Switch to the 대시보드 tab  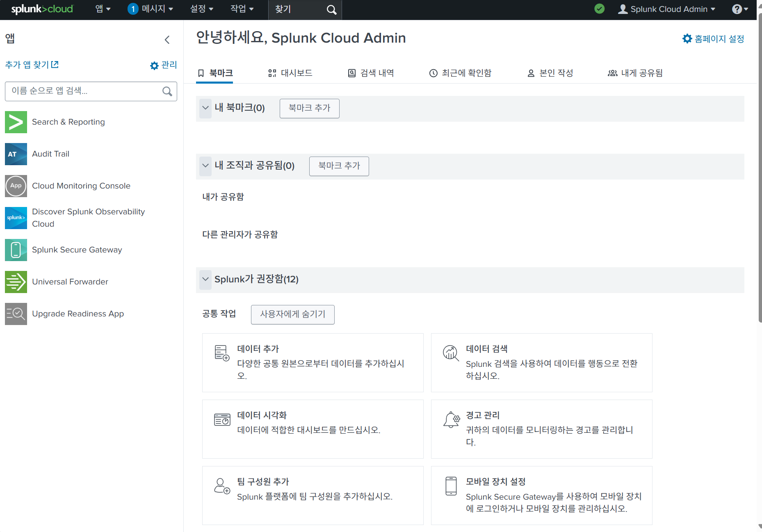pos(290,73)
